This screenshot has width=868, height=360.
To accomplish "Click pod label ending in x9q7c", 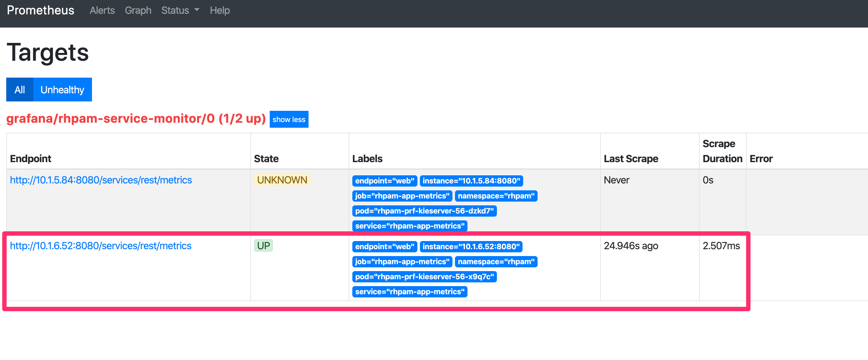I will (424, 277).
